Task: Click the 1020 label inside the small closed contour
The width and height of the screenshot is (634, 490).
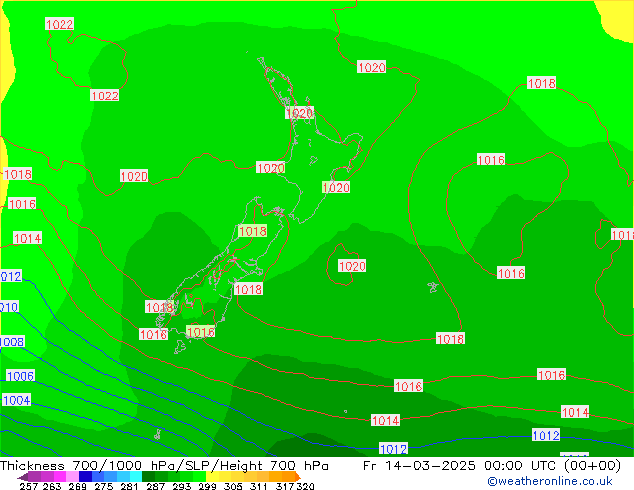Action: (x=352, y=266)
